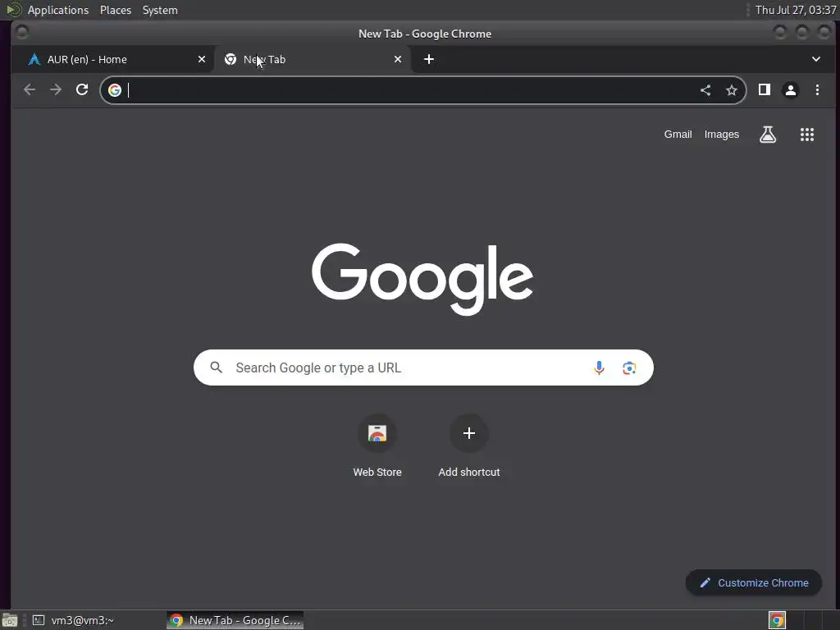Click the Chrome icon in bottom-right tray
Screen dimensions: 840x630
777,620
